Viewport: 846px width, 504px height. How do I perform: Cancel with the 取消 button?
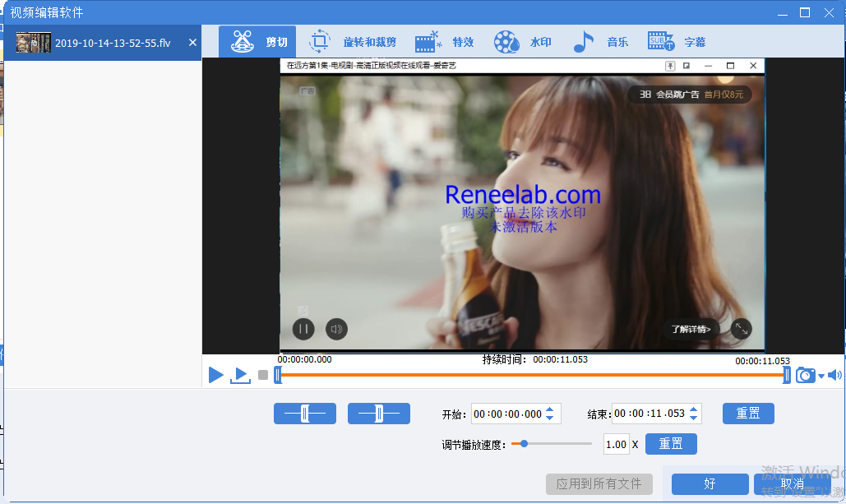[x=792, y=484]
